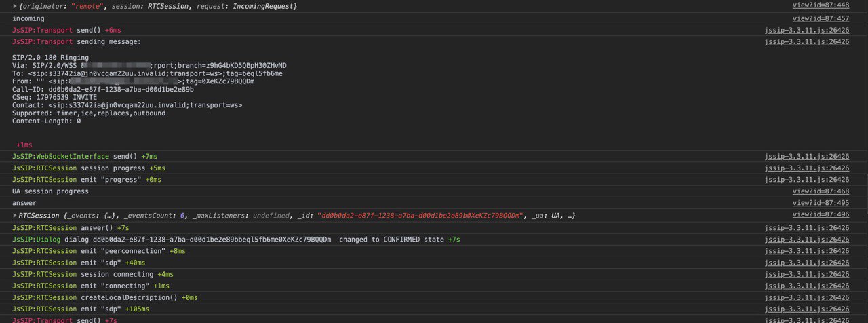Open source link view?id=87:468
Viewport: 868px width, 323px height.
coord(821,191)
